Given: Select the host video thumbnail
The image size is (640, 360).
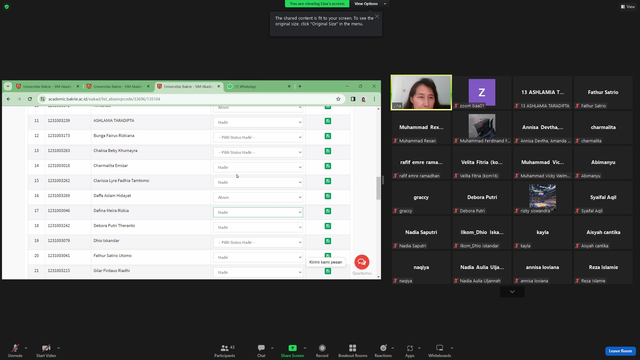Looking at the screenshot, I should click(x=421, y=92).
